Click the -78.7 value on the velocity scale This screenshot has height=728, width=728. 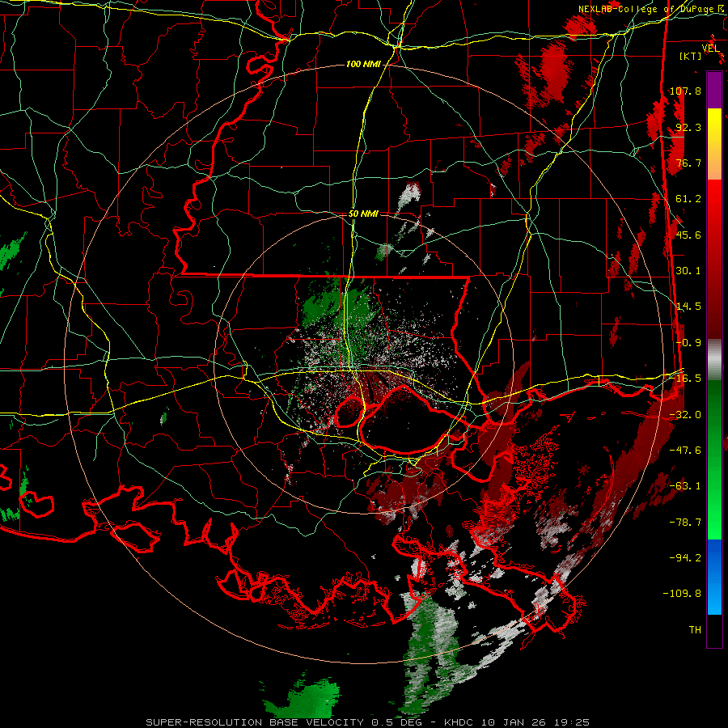click(685, 523)
